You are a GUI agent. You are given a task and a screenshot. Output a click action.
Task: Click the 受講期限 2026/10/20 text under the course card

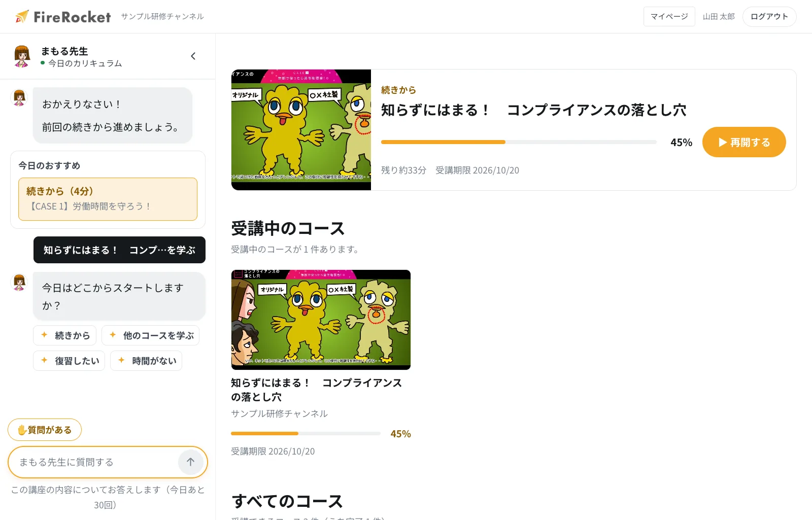tap(273, 451)
